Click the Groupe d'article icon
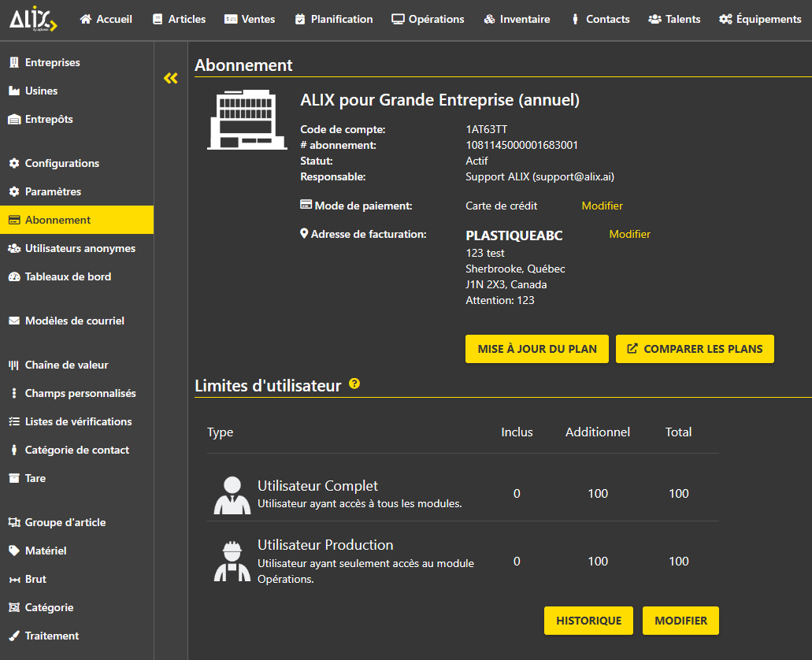 [x=14, y=522]
